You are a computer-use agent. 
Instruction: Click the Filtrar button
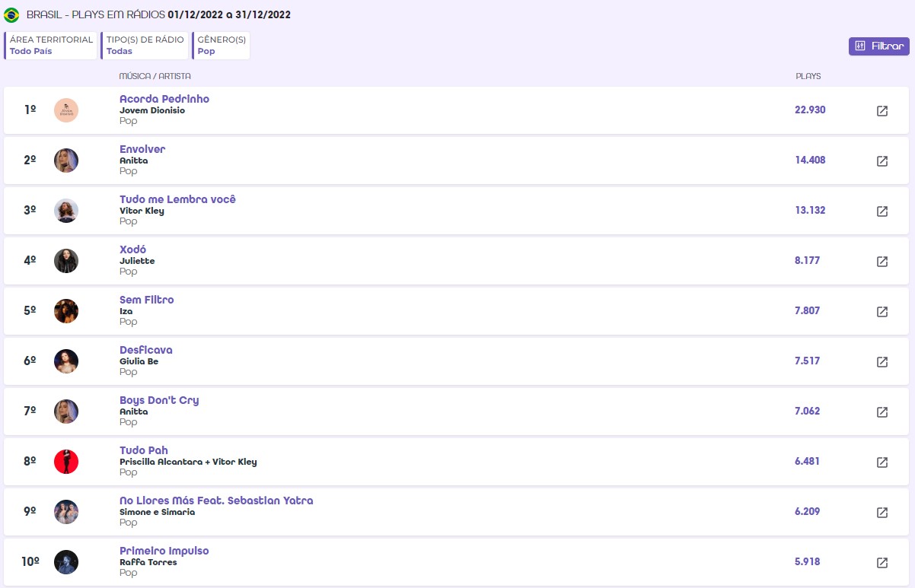pos(879,46)
